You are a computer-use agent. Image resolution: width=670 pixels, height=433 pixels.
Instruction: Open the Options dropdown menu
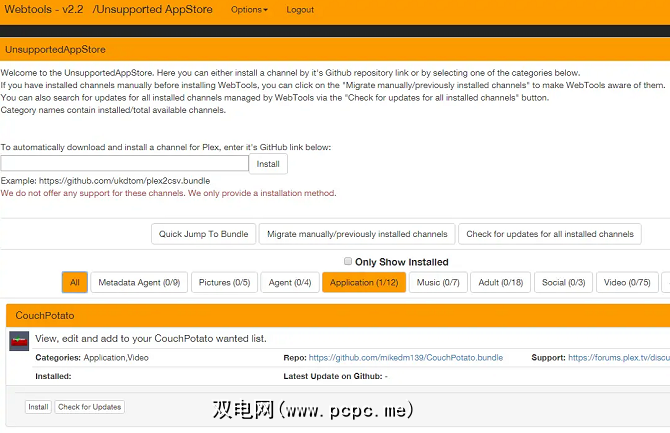249,9
